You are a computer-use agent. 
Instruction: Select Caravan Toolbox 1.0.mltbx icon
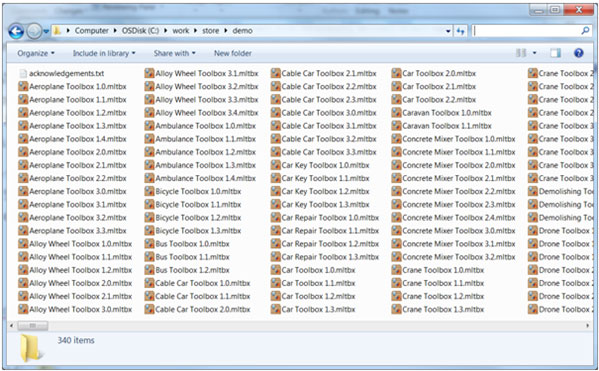coord(396,113)
